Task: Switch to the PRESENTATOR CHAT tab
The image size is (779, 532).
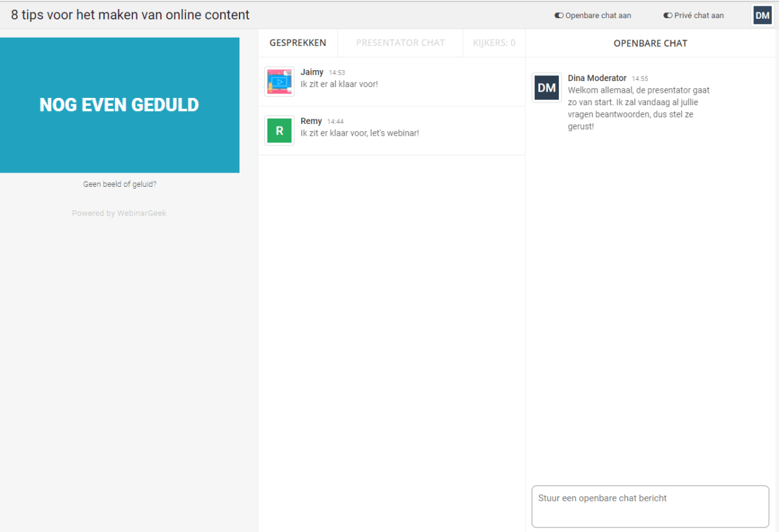Action: point(400,42)
